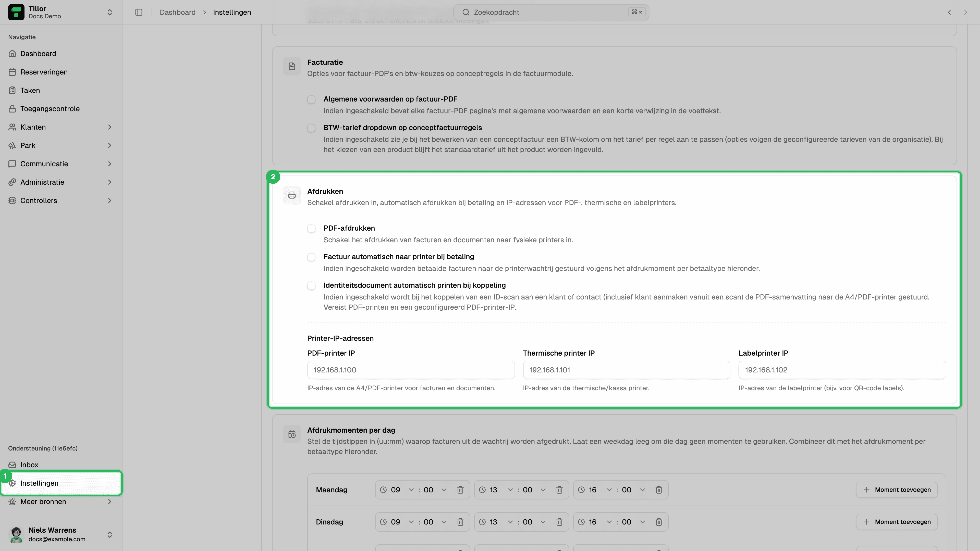
Task: Click the PDF-printer IP input field
Action: click(411, 370)
